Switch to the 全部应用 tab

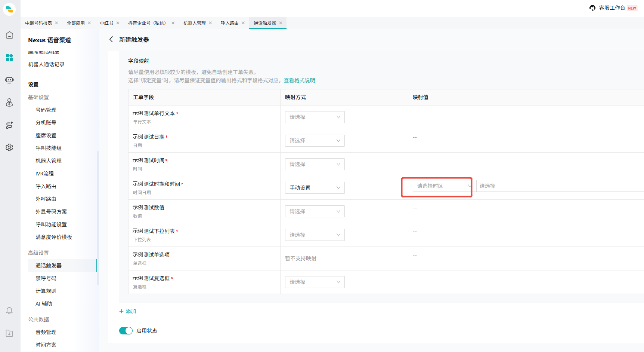pos(76,23)
